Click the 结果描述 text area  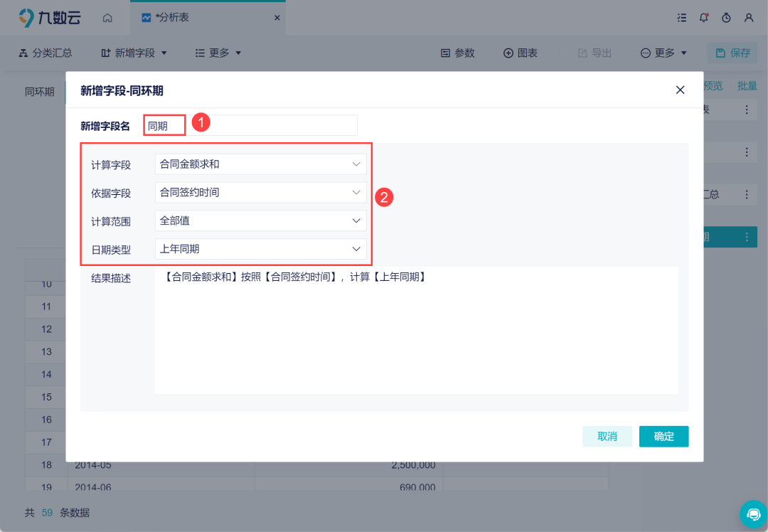[416, 330]
